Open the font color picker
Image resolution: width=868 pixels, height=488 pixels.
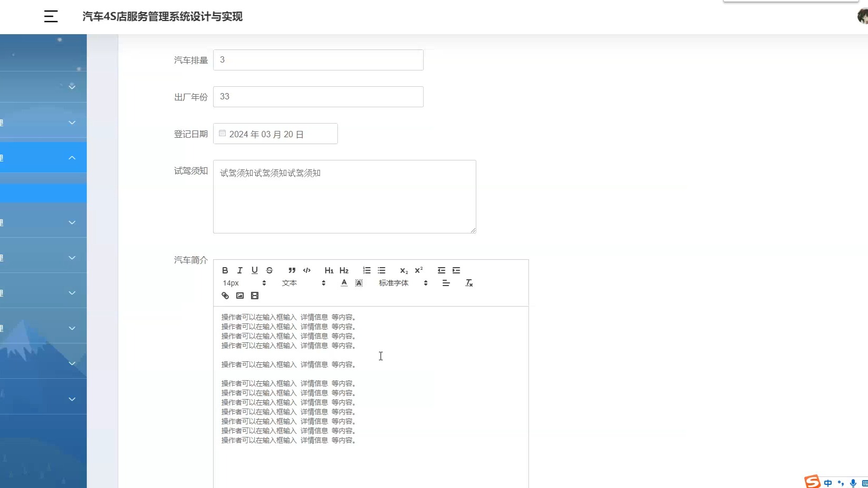tap(343, 283)
